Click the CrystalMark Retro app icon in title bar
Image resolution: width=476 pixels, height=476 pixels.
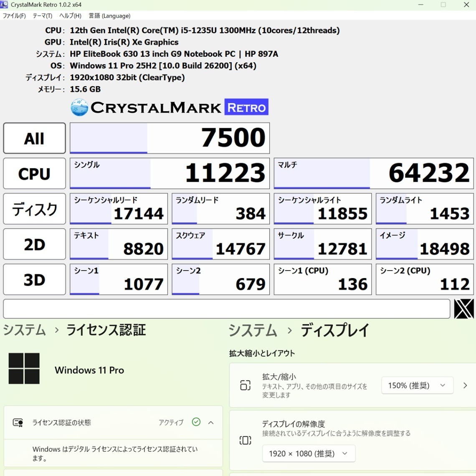[x=4, y=5]
